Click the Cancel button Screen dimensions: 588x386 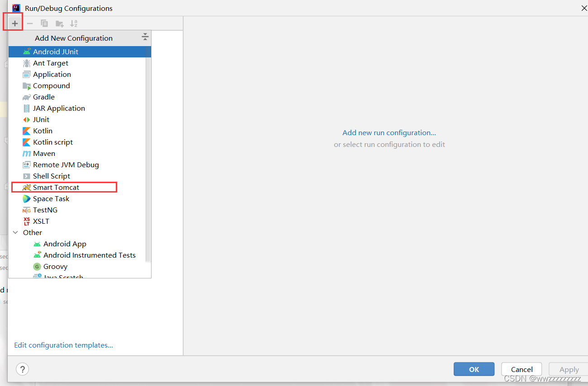(x=522, y=369)
